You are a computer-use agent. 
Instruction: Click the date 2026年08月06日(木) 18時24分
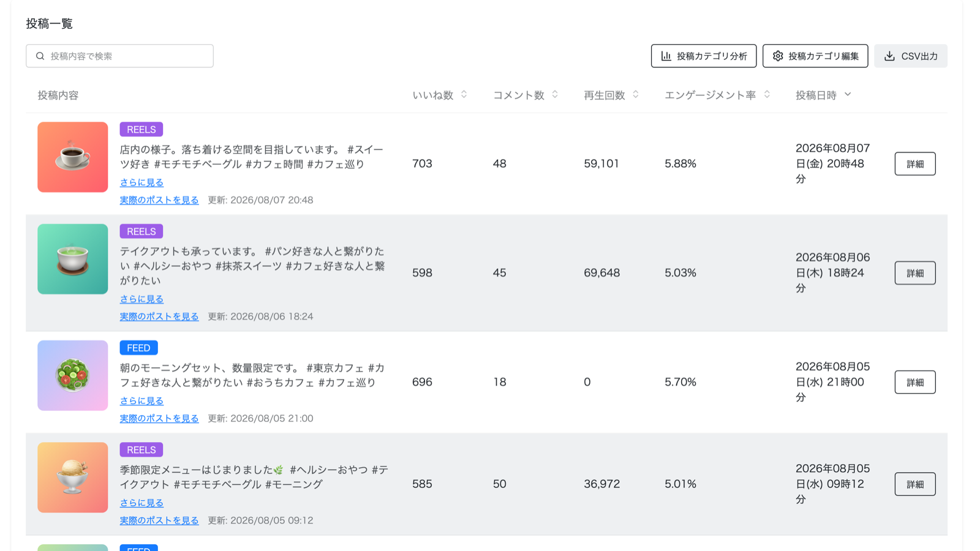(833, 273)
